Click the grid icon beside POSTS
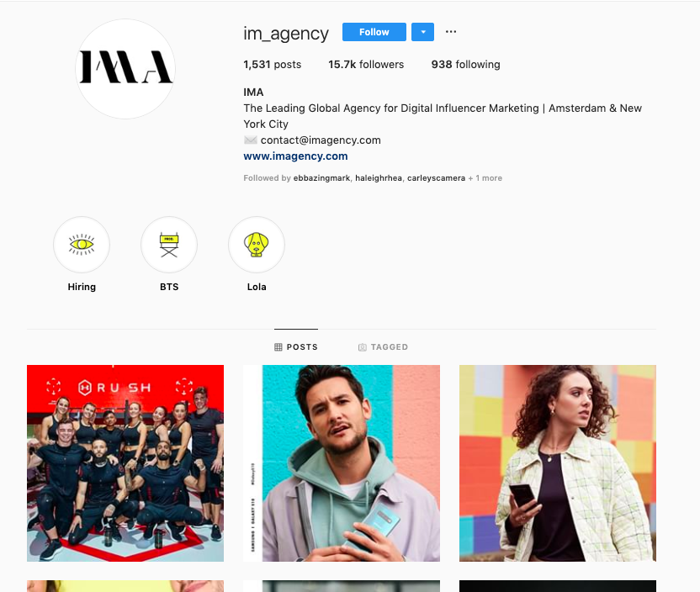700x592 pixels. click(278, 347)
